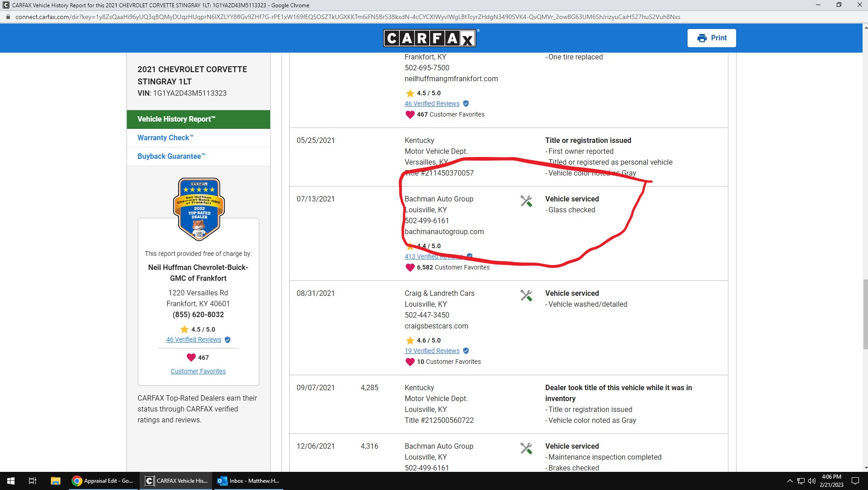
Task: Click the network tray icon
Action: [x=801, y=481]
